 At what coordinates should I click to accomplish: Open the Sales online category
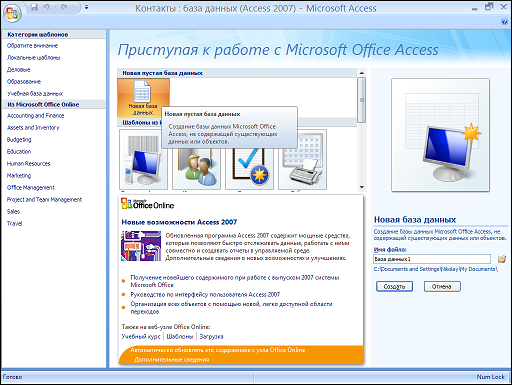coord(13,212)
